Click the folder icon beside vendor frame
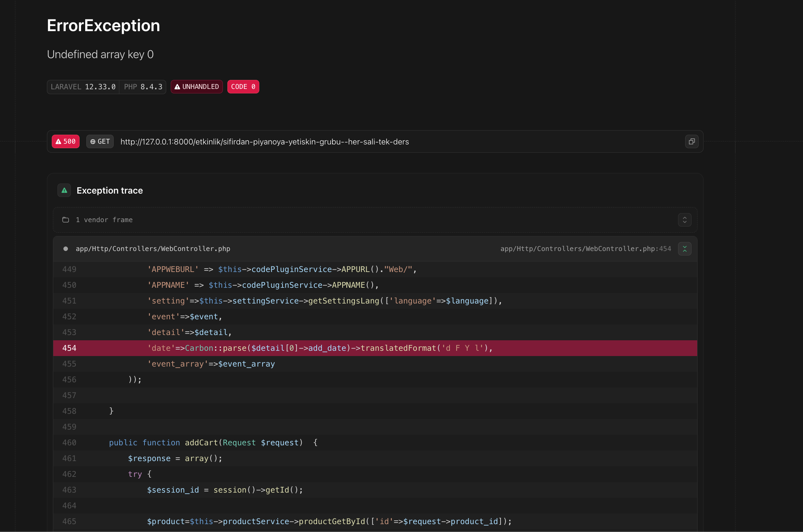The width and height of the screenshot is (803, 532). point(66,220)
